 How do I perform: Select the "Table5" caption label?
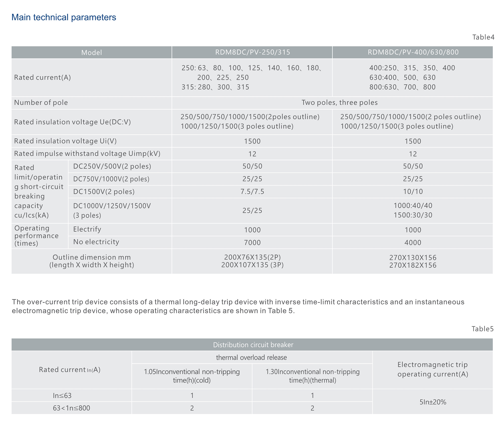point(483,329)
